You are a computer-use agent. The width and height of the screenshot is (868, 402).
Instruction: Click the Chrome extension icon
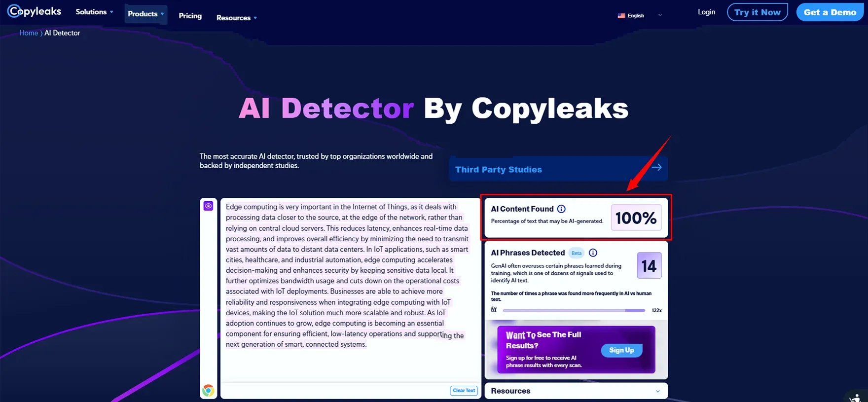tap(208, 391)
